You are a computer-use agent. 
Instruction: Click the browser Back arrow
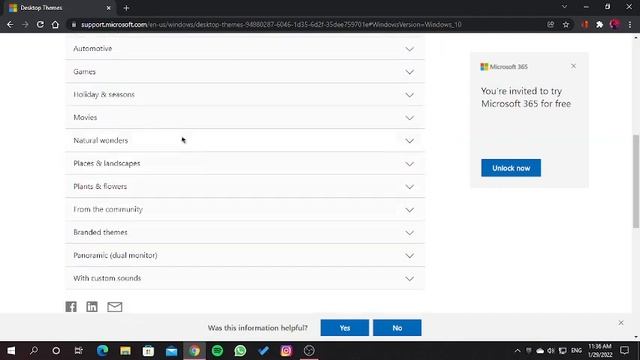10,24
